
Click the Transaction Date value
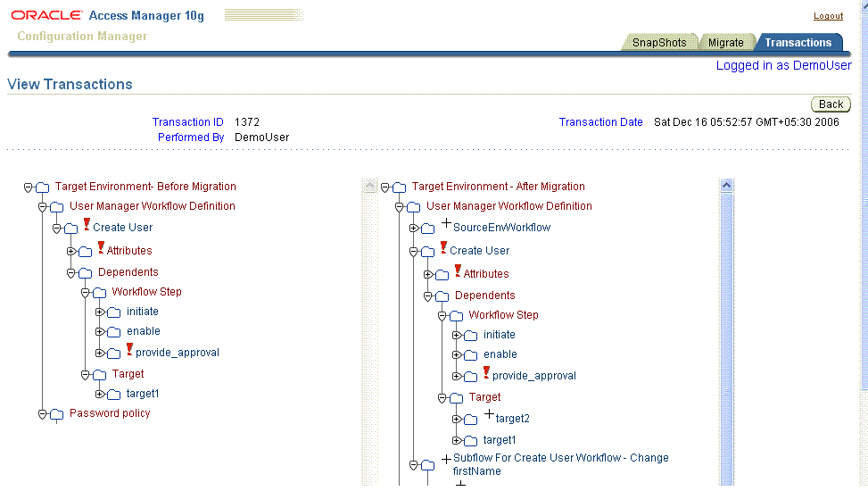click(x=746, y=122)
